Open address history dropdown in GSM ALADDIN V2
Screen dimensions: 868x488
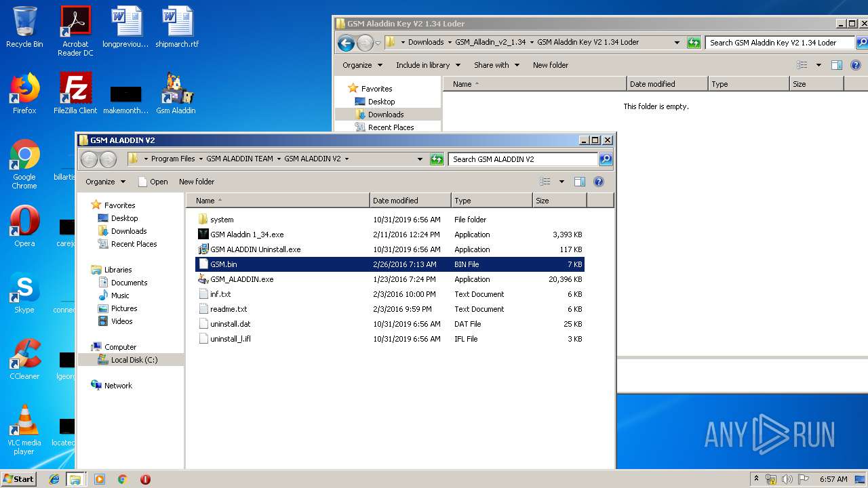[x=420, y=159]
